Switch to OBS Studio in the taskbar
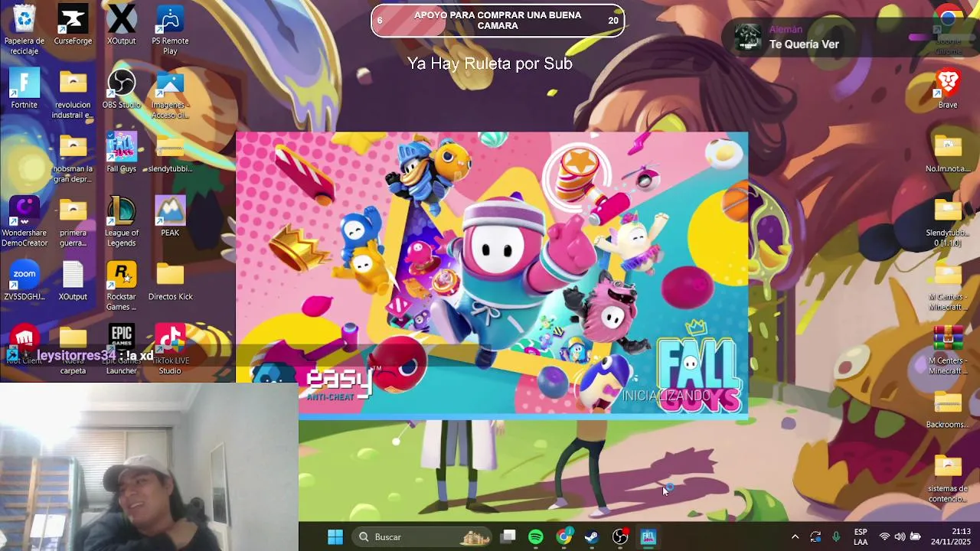Screen dimensions: 980x551 pos(620,536)
